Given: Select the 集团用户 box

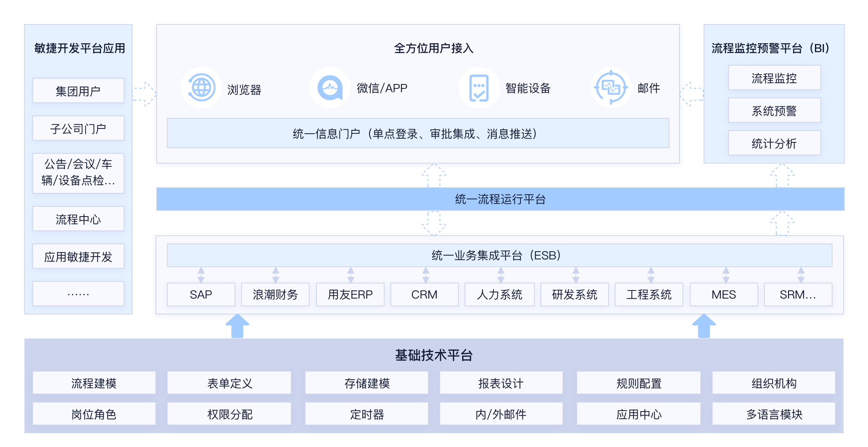Looking at the screenshot, I should click(78, 91).
